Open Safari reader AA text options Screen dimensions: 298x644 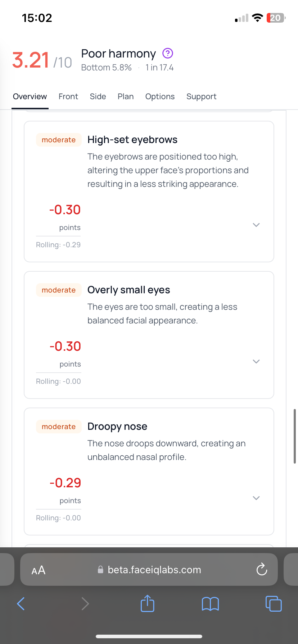[x=39, y=570]
